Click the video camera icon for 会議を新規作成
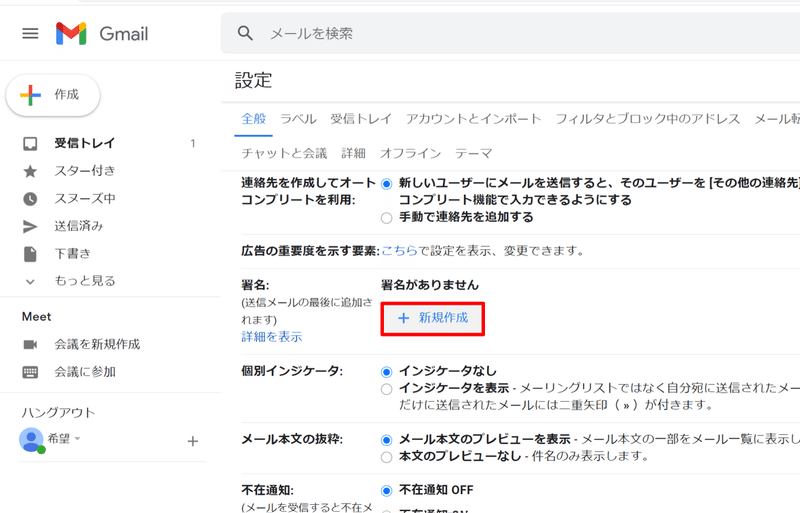Viewport: 800px width, 513px height. [x=30, y=345]
